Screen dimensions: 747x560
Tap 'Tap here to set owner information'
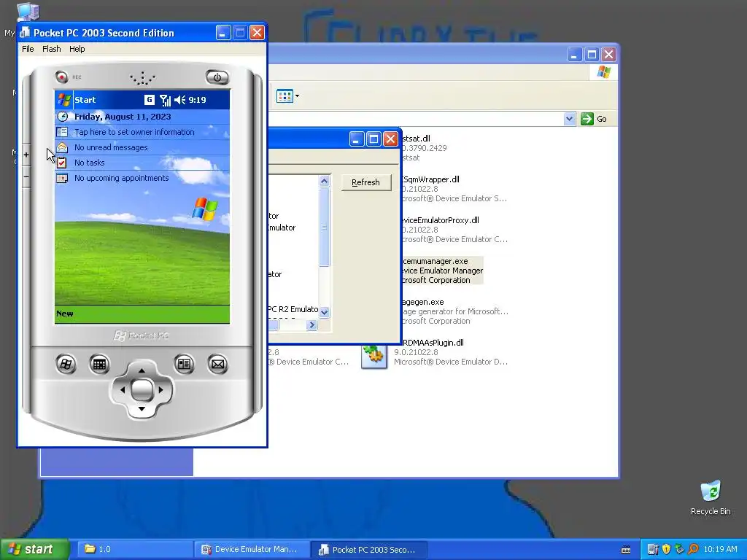pyautogui.click(x=134, y=132)
